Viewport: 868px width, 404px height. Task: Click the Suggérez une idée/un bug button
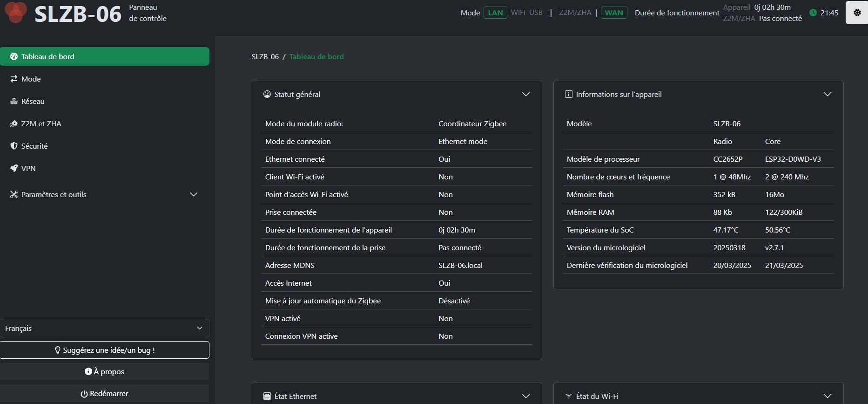pos(105,350)
